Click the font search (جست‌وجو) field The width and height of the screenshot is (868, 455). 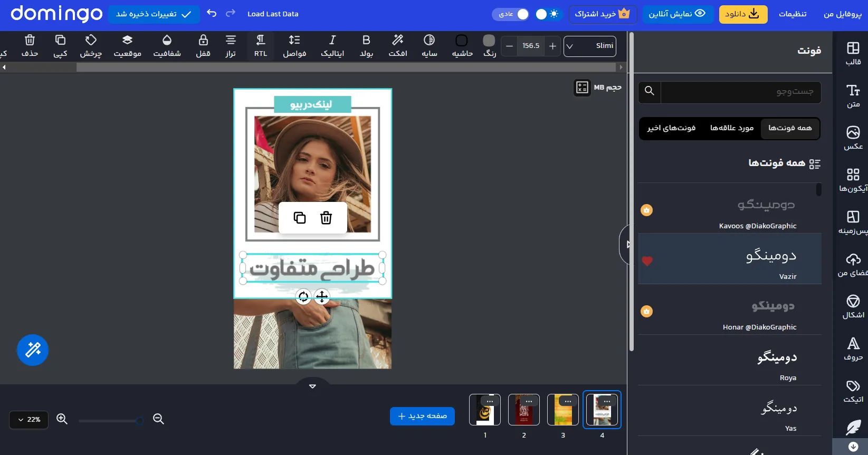pyautogui.click(x=741, y=92)
